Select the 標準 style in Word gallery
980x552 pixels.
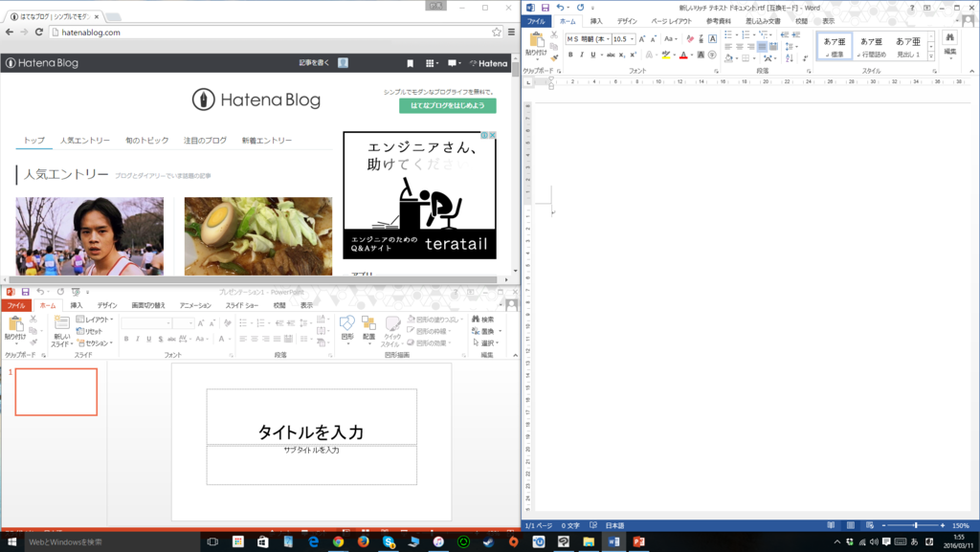(x=835, y=47)
